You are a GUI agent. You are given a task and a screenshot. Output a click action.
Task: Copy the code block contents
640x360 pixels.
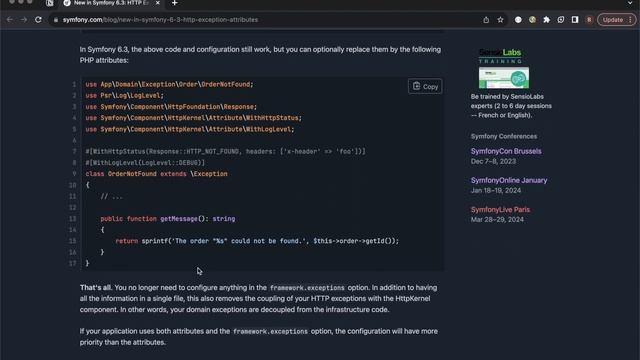[x=425, y=86]
